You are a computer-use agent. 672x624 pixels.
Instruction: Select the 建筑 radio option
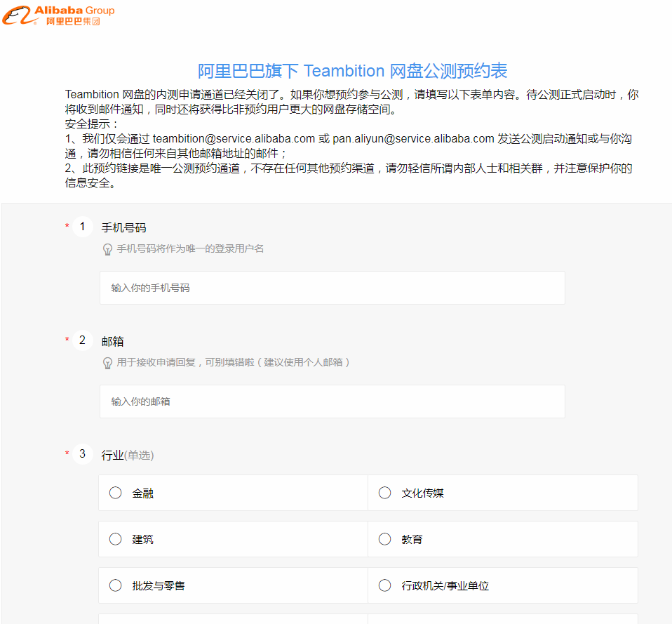tap(116, 539)
